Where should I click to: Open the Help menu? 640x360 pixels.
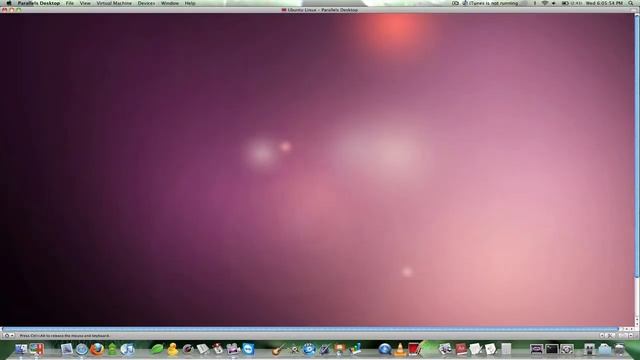190,3
